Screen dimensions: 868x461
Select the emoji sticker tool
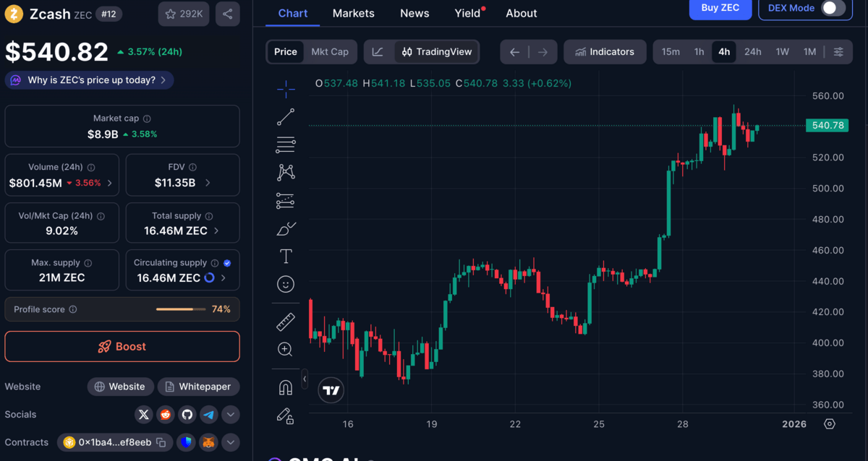286,284
